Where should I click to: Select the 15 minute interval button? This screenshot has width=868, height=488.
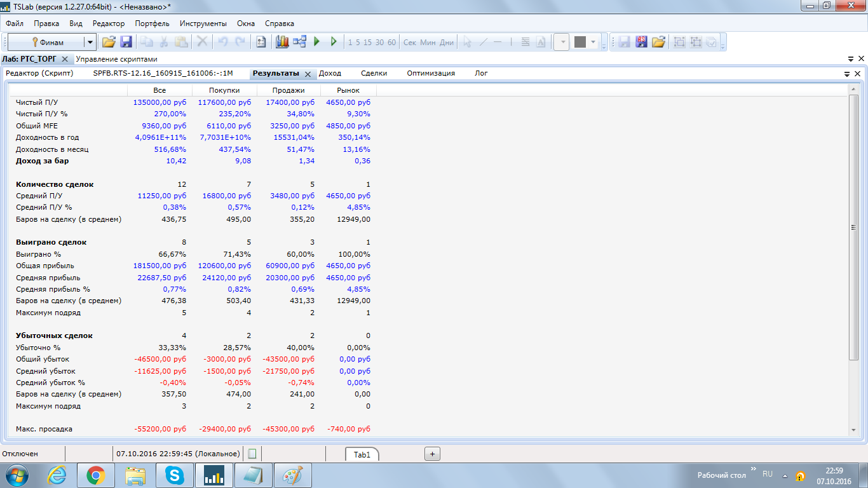[368, 43]
